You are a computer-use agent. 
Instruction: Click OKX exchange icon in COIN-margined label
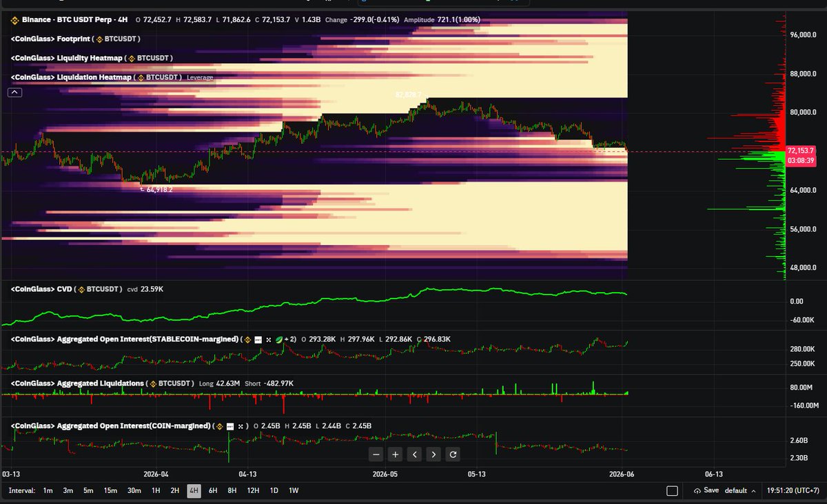click(242, 426)
